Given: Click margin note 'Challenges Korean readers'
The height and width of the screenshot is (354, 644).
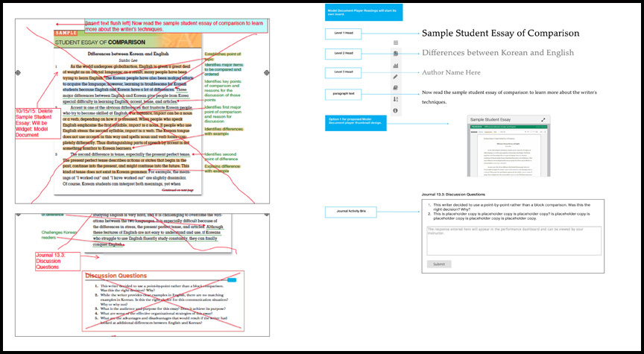Looking at the screenshot, I should coord(59,235).
